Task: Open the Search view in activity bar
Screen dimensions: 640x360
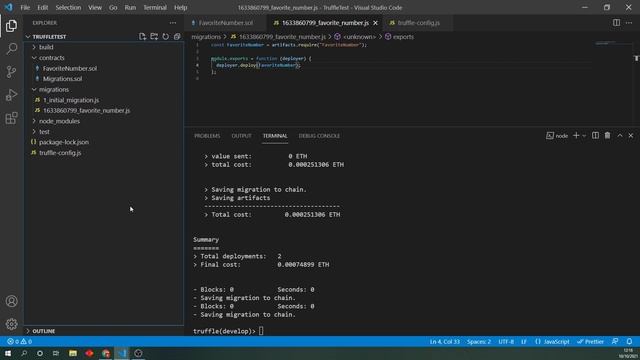Action: pyautogui.click(x=11, y=49)
